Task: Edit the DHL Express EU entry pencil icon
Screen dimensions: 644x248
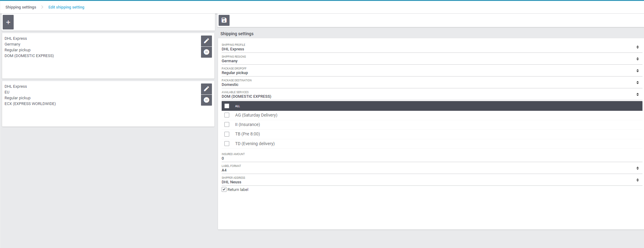Action: [x=206, y=89]
